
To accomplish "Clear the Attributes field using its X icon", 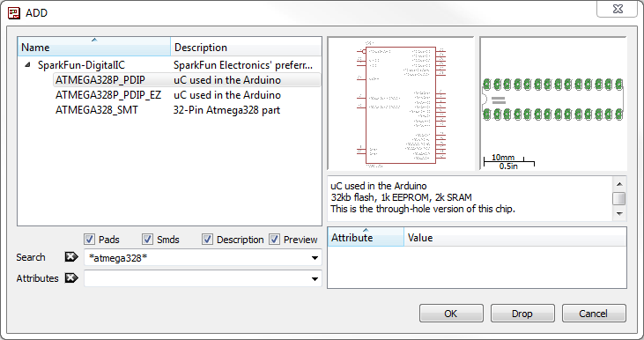I will [x=71, y=278].
